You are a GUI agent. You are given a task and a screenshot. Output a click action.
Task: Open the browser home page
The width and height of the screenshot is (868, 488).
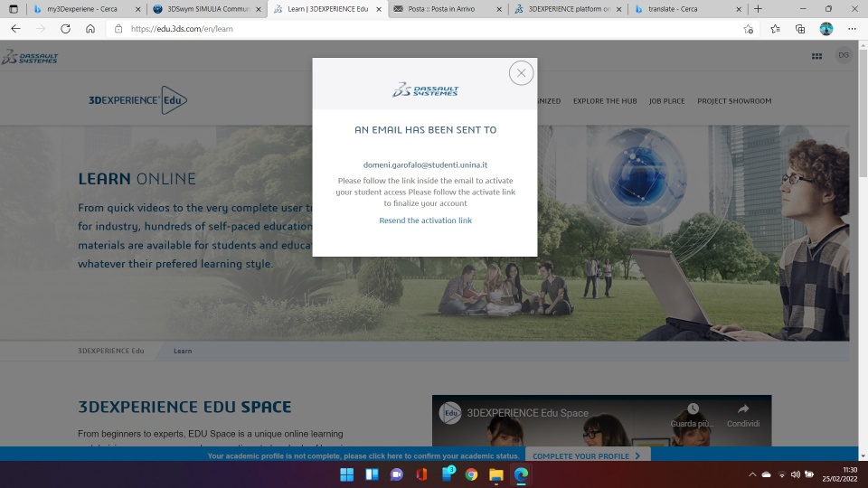90,29
